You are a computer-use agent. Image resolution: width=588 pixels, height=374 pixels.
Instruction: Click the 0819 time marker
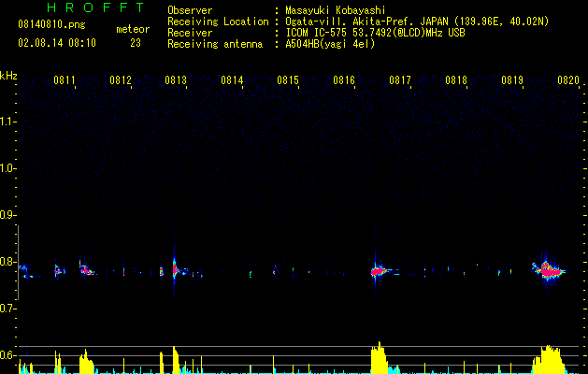[512, 80]
